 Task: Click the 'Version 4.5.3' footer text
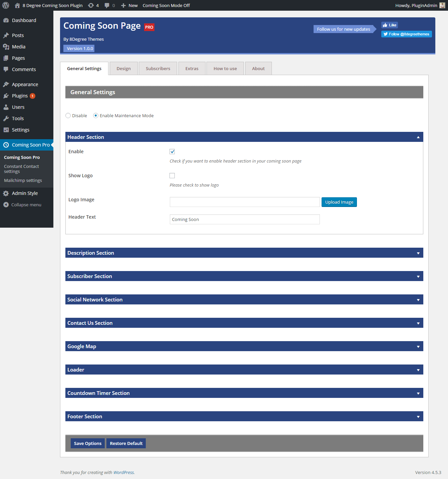click(x=428, y=472)
